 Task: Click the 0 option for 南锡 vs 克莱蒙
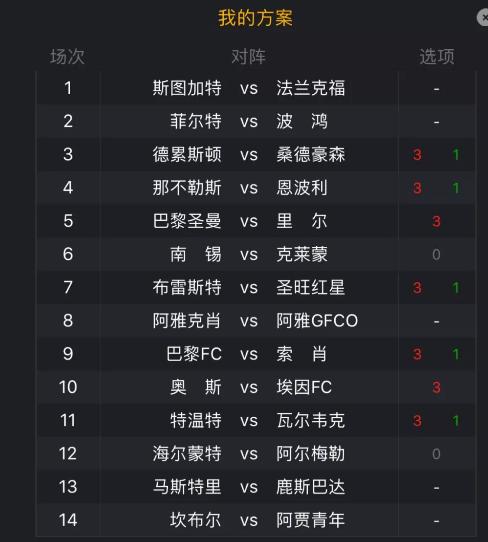click(x=437, y=255)
